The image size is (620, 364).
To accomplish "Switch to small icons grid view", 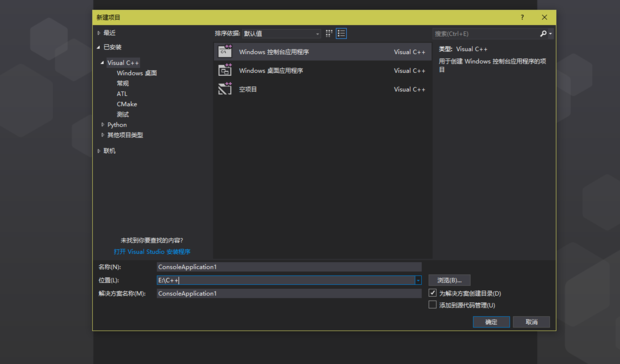I will pos(329,34).
